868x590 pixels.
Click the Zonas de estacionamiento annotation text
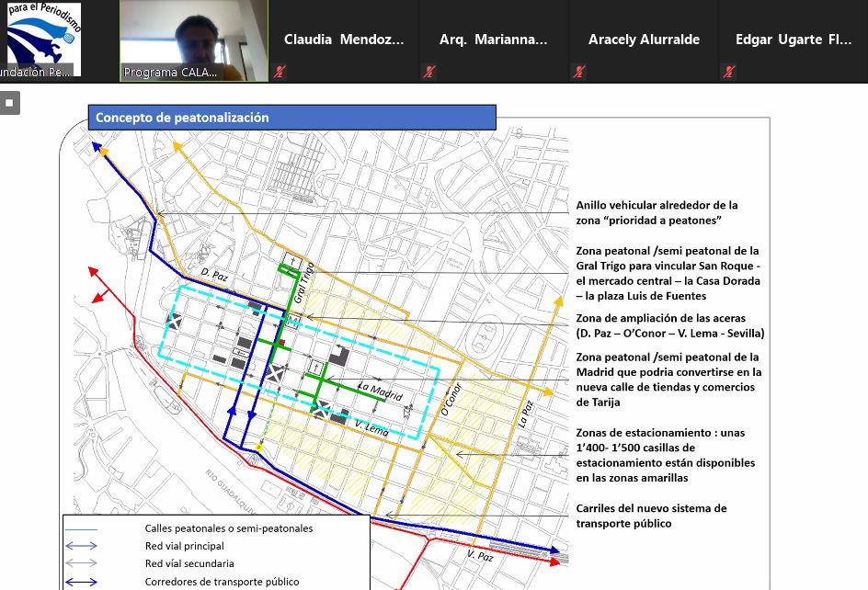click(668, 455)
